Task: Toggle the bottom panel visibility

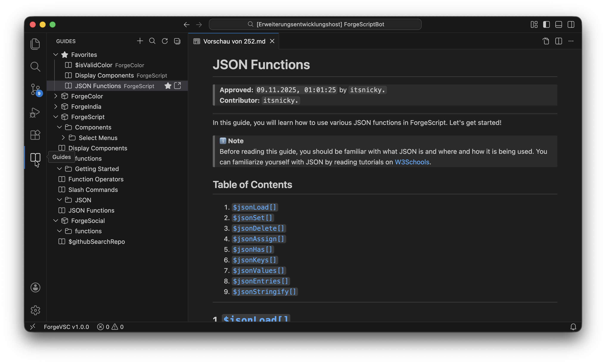Action: point(558,24)
